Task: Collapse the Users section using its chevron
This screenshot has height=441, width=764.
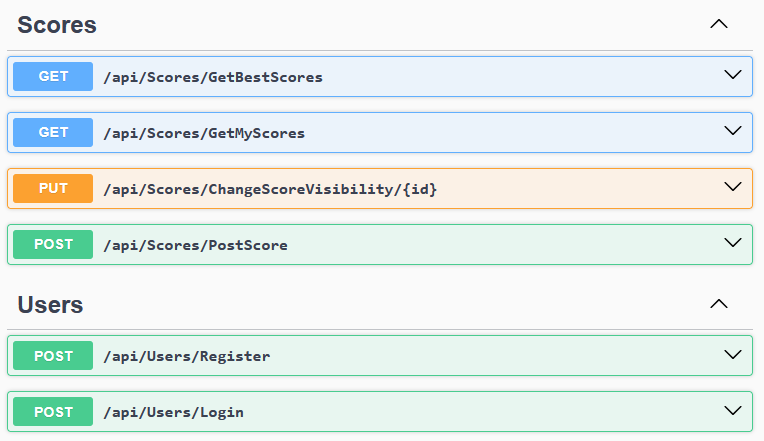Action: 718,304
